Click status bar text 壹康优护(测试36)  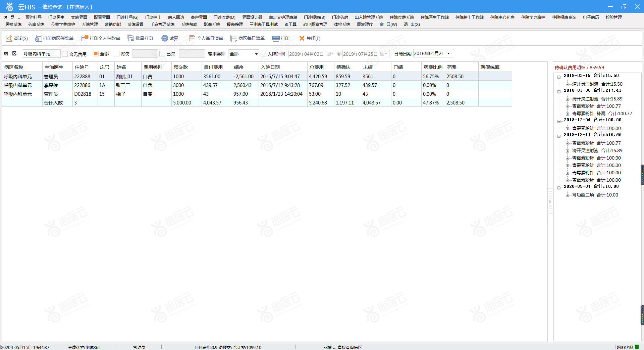click(x=84, y=347)
